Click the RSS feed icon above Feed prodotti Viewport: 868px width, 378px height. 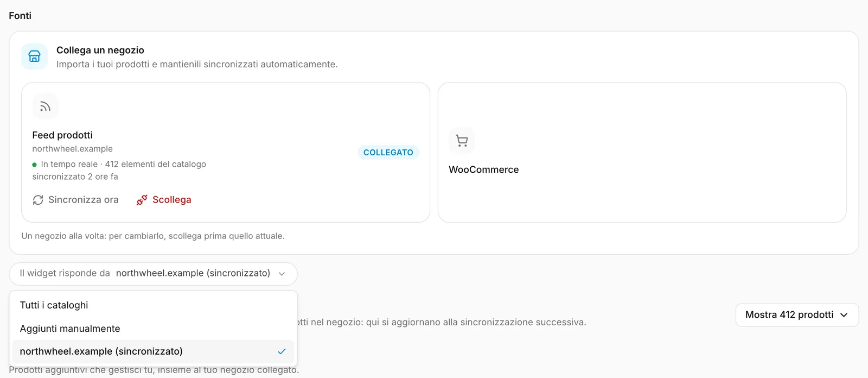[45, 106]
